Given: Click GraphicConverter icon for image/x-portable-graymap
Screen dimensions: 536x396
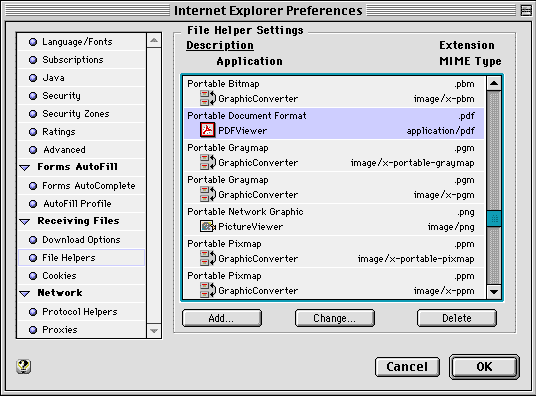Looking at the screenshot, I should click(208, 162).
